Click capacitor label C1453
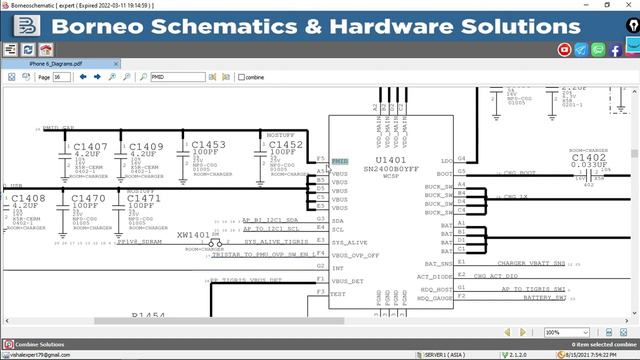The height and width of the screenshot is (360, 640). coord(209,144)
